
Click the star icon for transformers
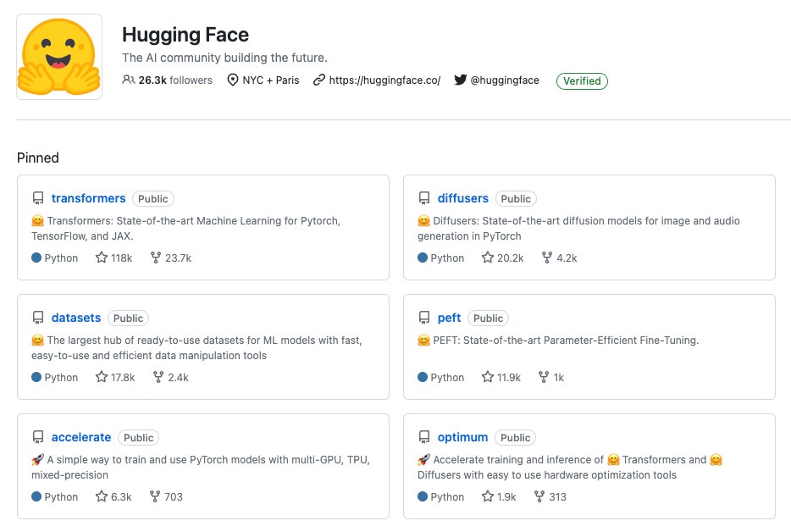[x=102, y=258]
